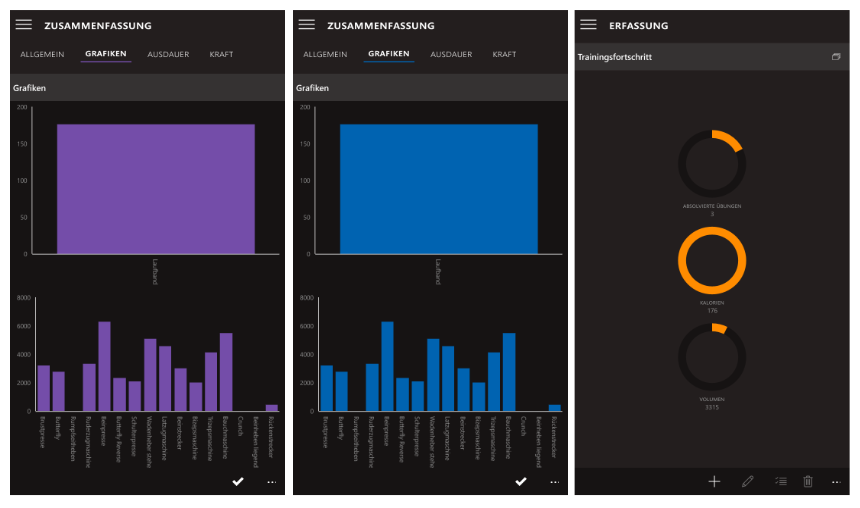
Task: Select the blue Laufband bar
Action: [439, 189]
